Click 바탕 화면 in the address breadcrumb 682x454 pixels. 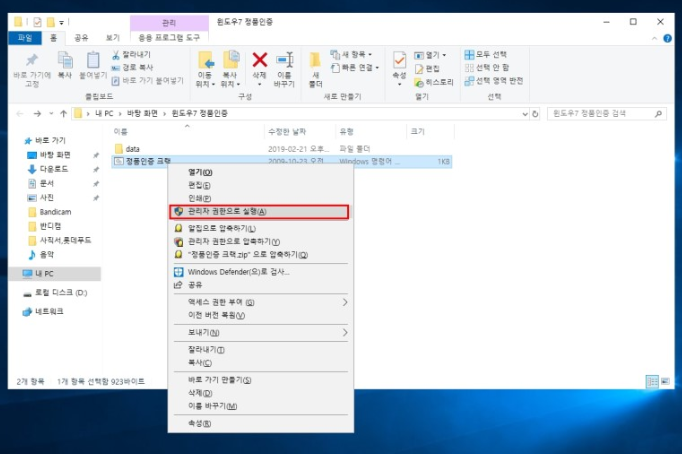click(142, 114)
